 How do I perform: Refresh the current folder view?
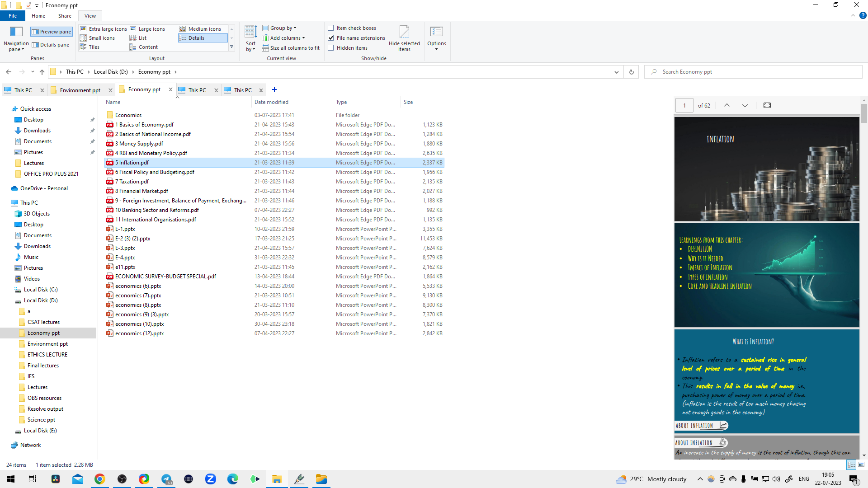coord(631,71)
